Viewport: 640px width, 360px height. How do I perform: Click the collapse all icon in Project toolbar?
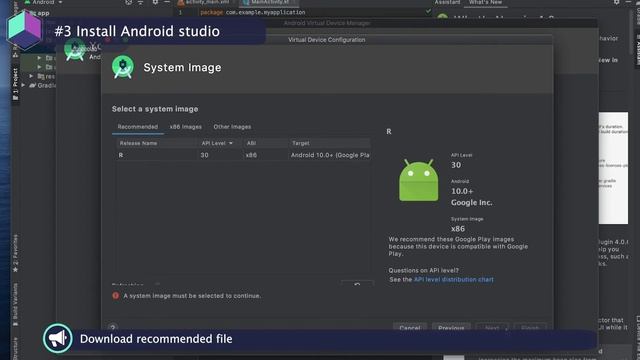pyautogui.click(x=141, y=2)
